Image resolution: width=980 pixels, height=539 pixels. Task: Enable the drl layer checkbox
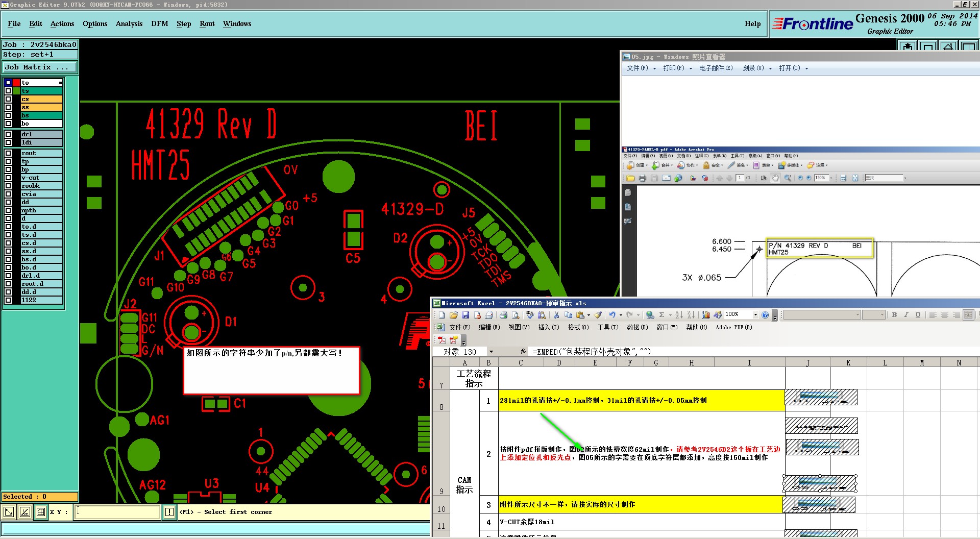pos(8,134)
